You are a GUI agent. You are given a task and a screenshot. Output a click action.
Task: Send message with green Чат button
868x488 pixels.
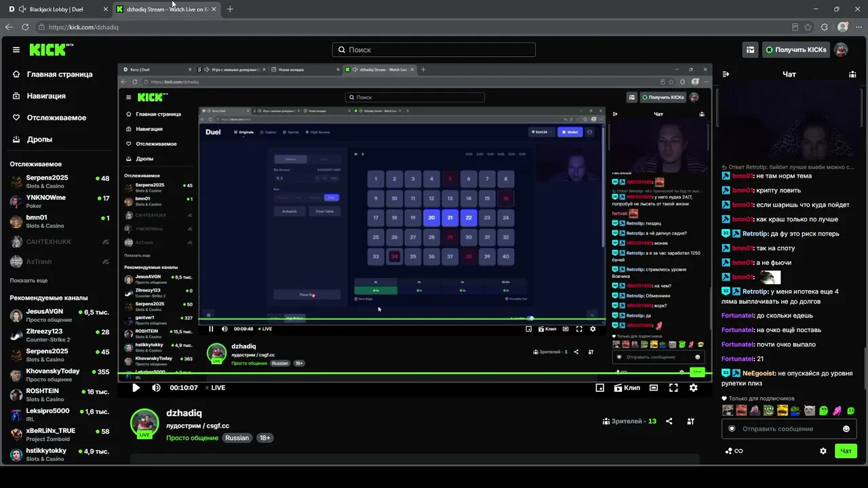pos(846,451)
